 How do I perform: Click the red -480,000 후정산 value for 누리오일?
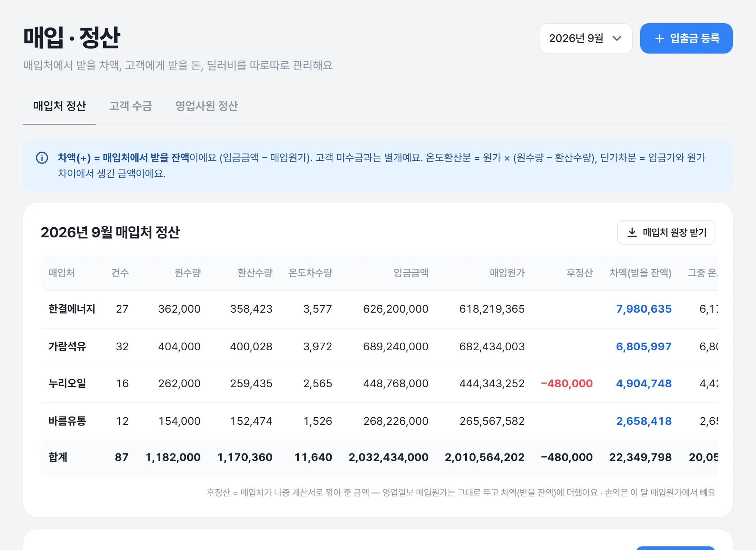(x=567, y=384)
